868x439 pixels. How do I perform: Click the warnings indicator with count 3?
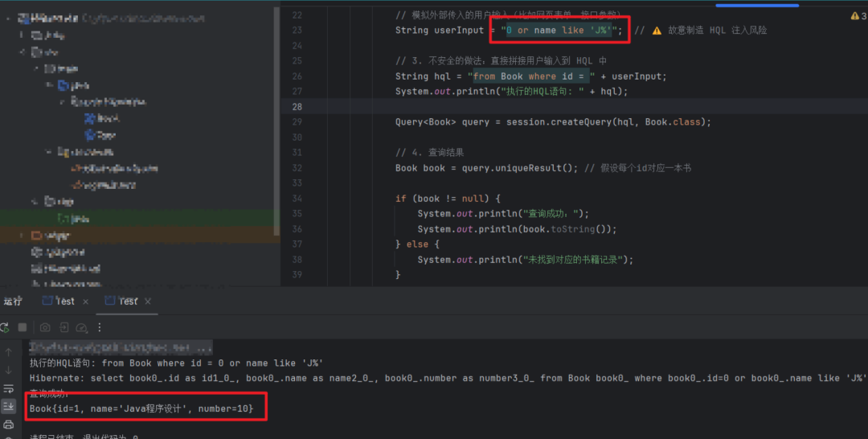pos(859,16)
